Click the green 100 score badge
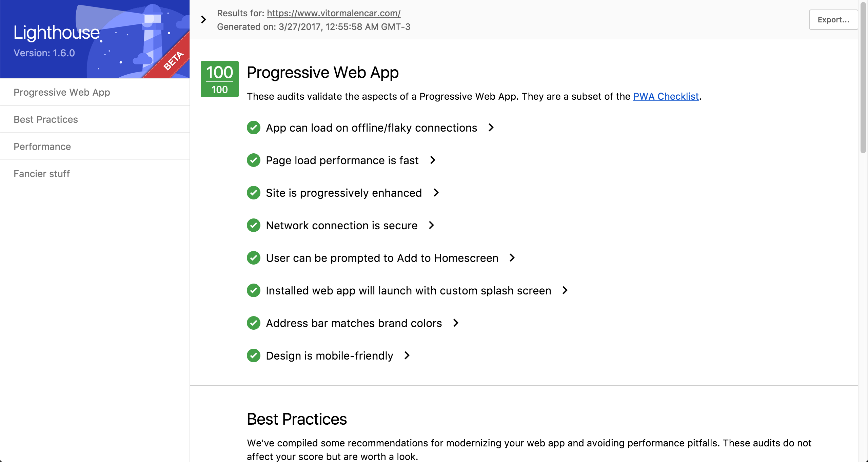Image resolution: width=868 pixels, height=462 pixels. pyautogui.click(x=219, y=79)
